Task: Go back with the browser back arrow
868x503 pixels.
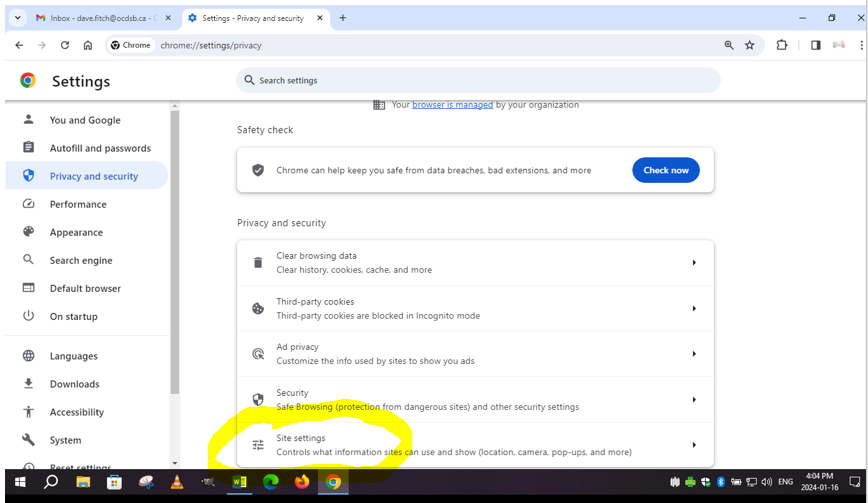Action: (19, 45)
